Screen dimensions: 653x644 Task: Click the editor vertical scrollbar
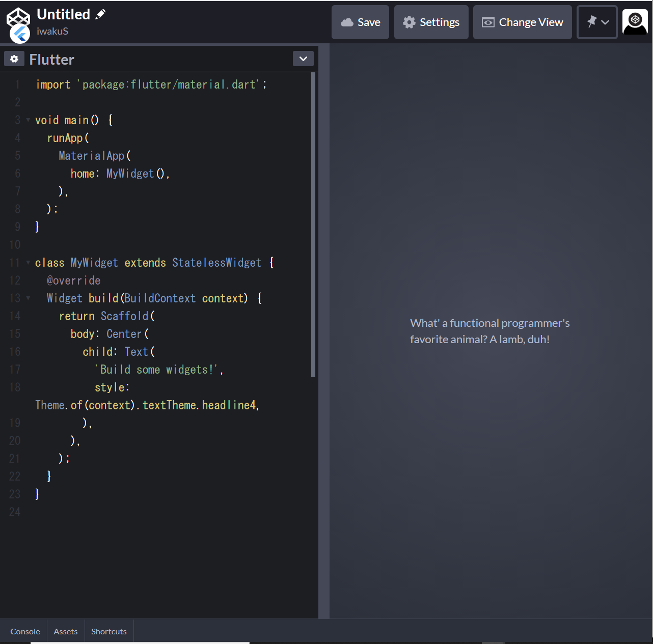[x=313, y=225]
